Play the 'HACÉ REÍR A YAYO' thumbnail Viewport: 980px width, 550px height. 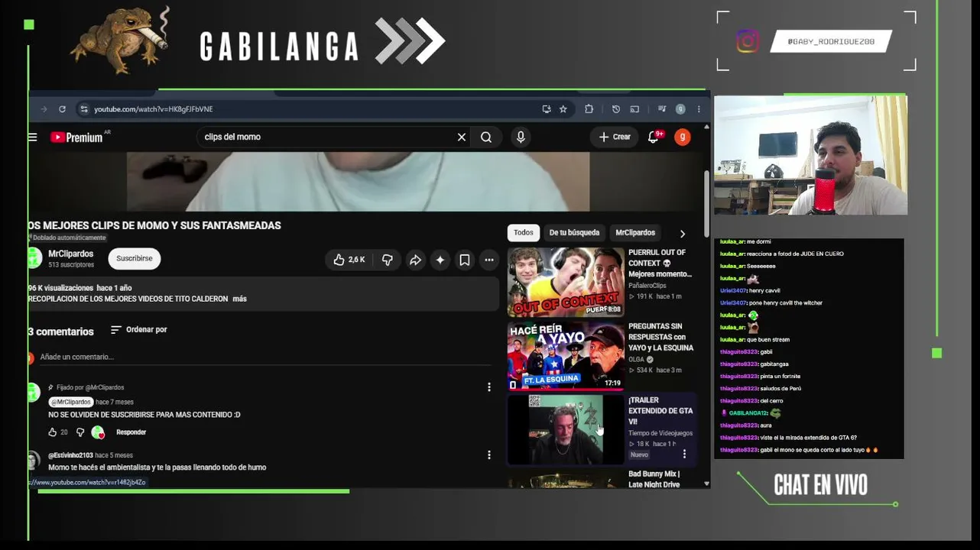(566, 356)
